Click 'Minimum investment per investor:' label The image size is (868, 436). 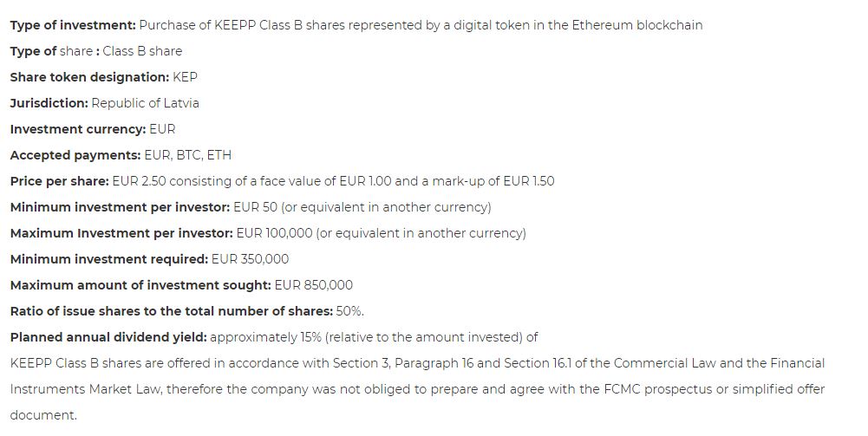pos(121,207)
